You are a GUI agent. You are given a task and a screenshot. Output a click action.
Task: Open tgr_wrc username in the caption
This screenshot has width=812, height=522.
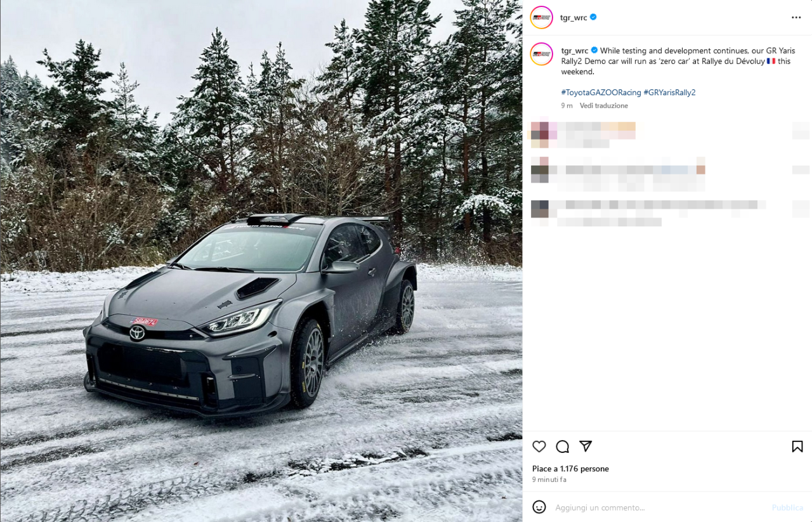[x=575, y=51]
